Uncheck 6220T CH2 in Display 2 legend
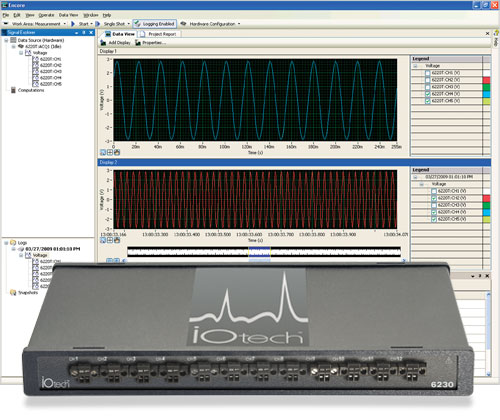Screen dimensions: 500x420 tap(434, 198)
